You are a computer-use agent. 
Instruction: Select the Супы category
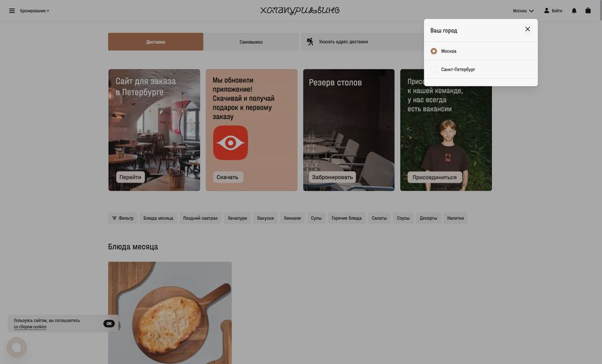(x=316, y=218)
